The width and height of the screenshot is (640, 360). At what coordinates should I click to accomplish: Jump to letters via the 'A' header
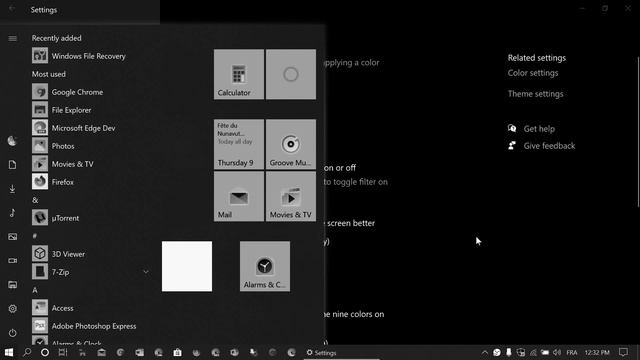[35, 290]
